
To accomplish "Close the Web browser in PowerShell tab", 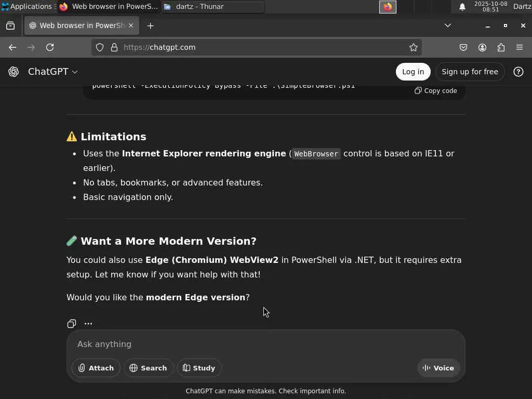I will click(x=131, y=25).
